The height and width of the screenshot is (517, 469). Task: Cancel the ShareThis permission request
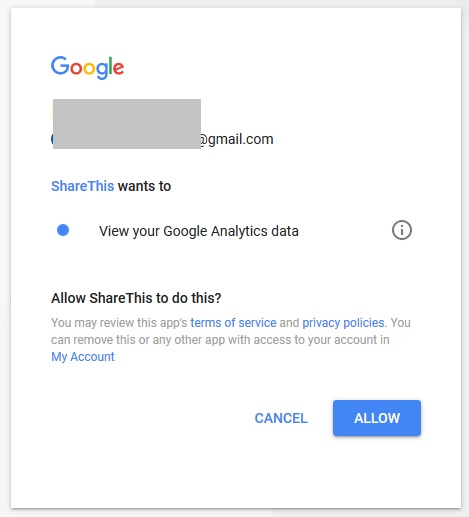coord(281,418)
